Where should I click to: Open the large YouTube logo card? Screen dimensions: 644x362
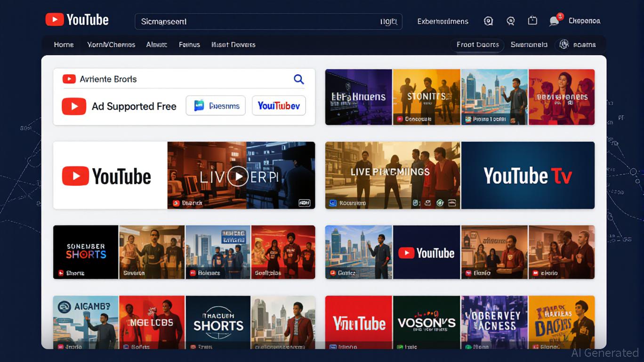(110, 175)
